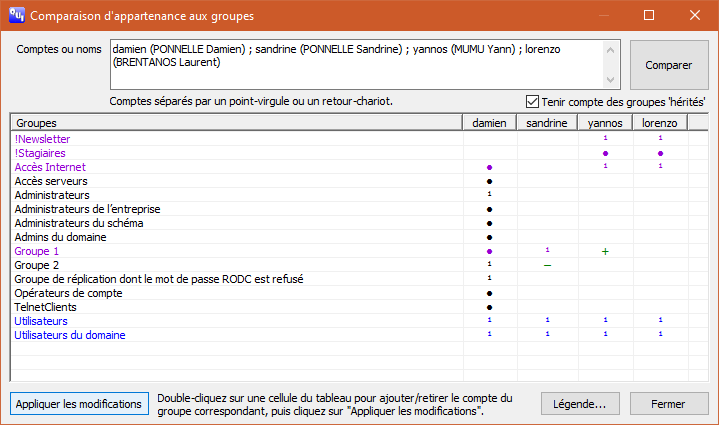Click the purple dot for lorenzo !Stagiaires
This screenshot has height=425, width=719.
click(x=661, y=154)
